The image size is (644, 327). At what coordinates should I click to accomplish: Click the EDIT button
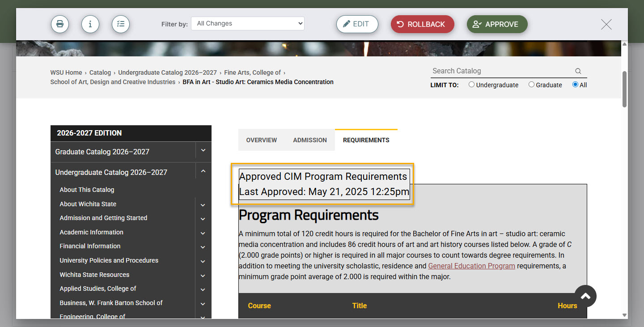click(357, 24)
